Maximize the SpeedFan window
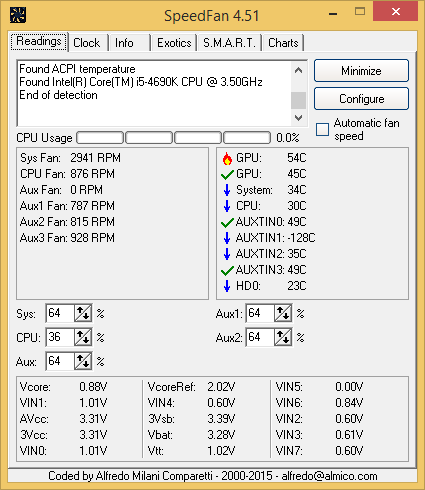 click(x=360, y=12)
